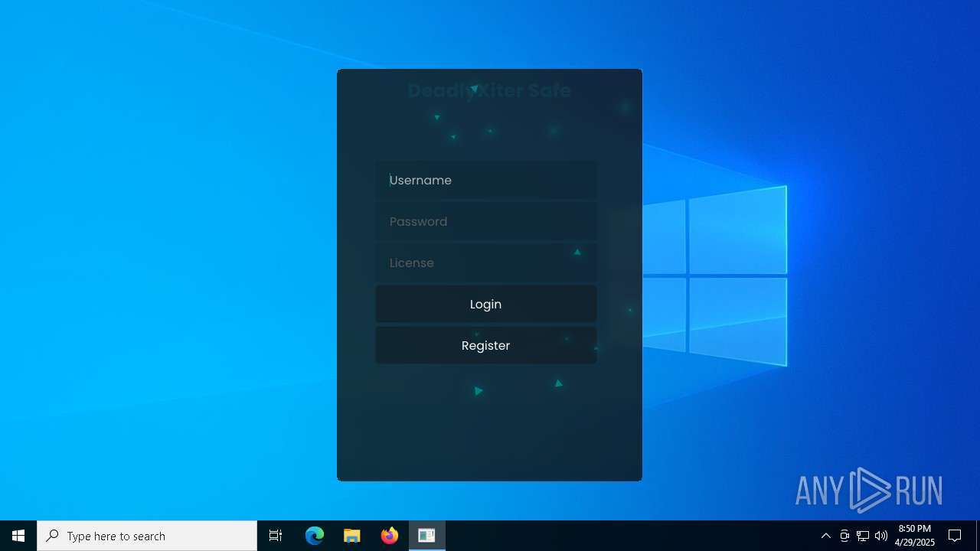Show hidden system tray icons

[x=826, y=536]
